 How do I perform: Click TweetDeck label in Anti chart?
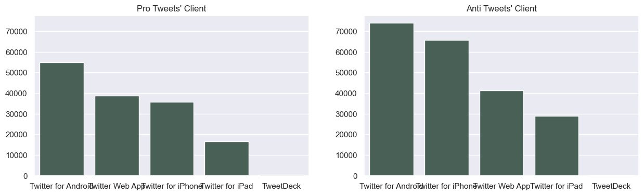pos(611,186)
